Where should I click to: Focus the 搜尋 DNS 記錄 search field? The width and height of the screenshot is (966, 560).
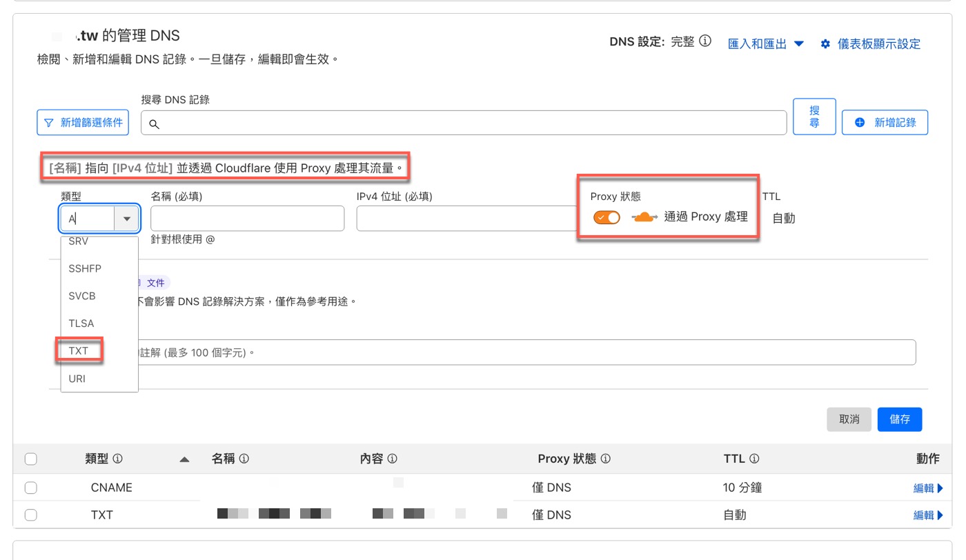coord(464,123)
